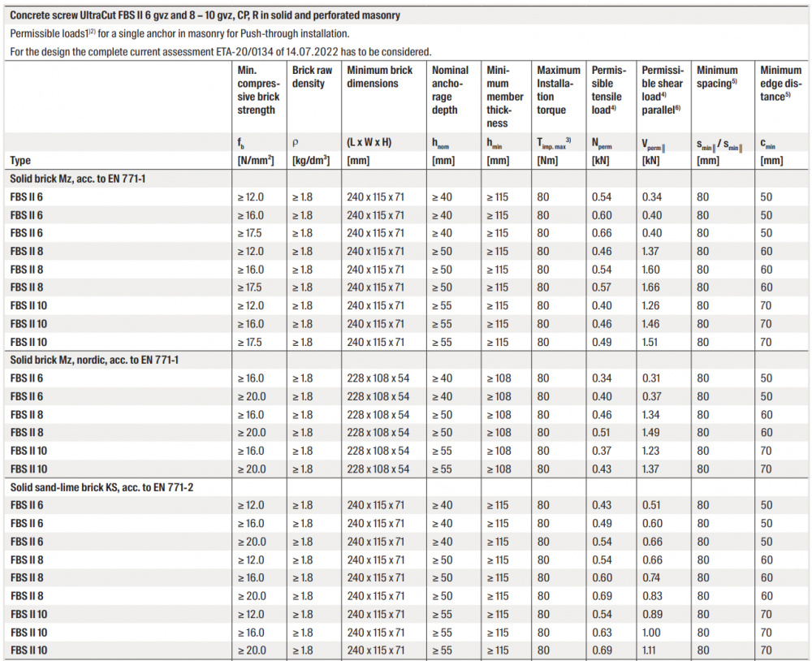Click edge distance '70' in the row with shear 1.11
Viewport: 812px width, 661px height.
tap(766, 650)
